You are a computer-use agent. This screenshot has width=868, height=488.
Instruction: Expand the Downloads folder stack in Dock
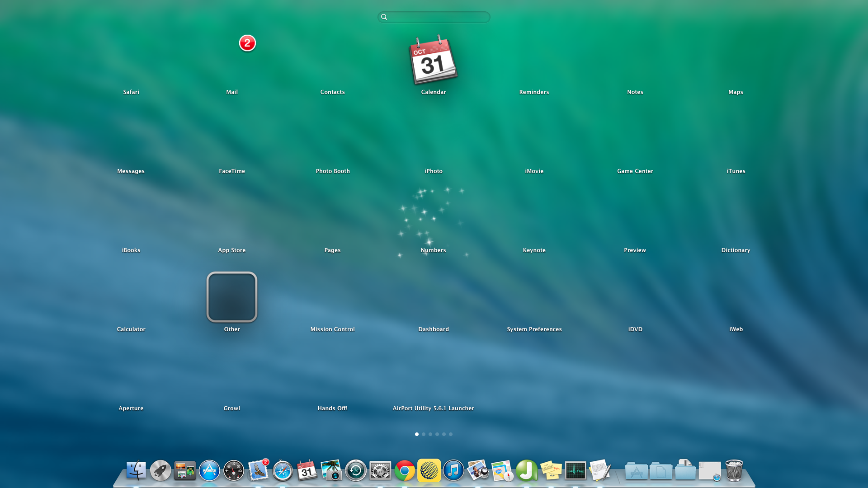coord(685,470)
